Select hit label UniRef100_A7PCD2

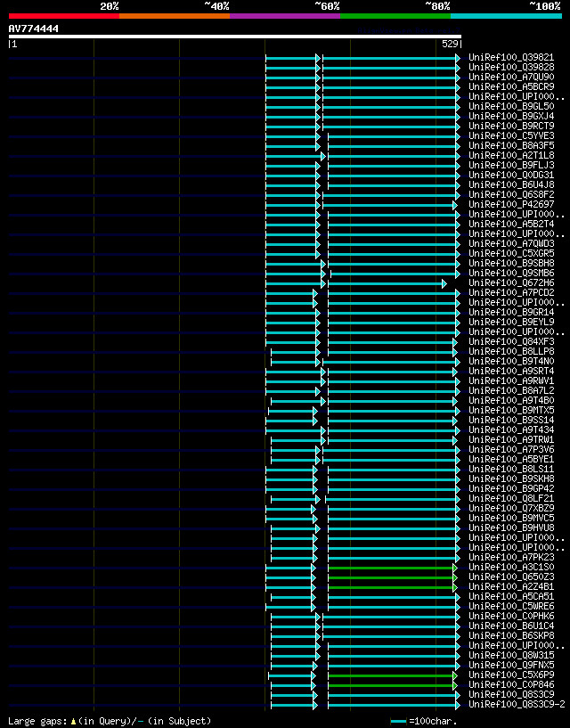click(511, 292)
